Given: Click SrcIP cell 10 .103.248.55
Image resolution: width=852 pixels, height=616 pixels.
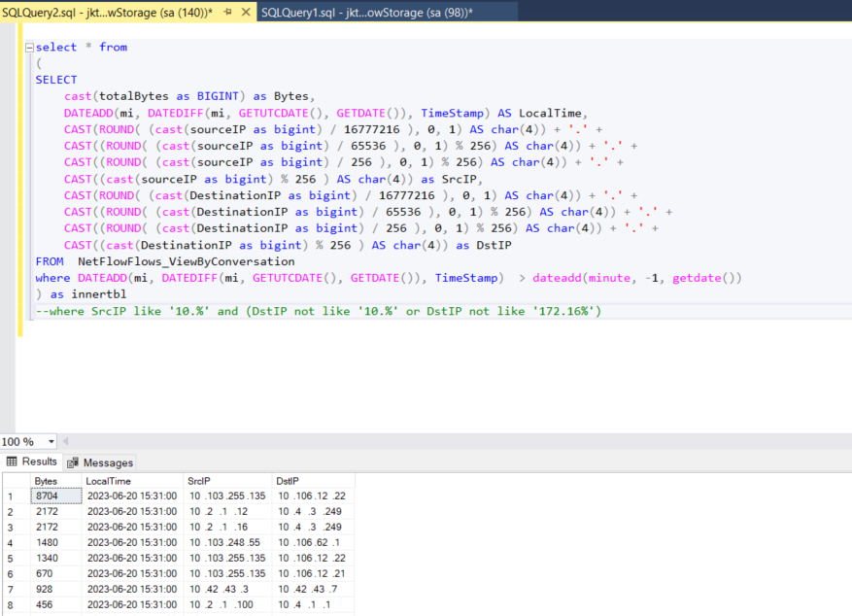Looking at the screenshot, I should coord(227,543).
